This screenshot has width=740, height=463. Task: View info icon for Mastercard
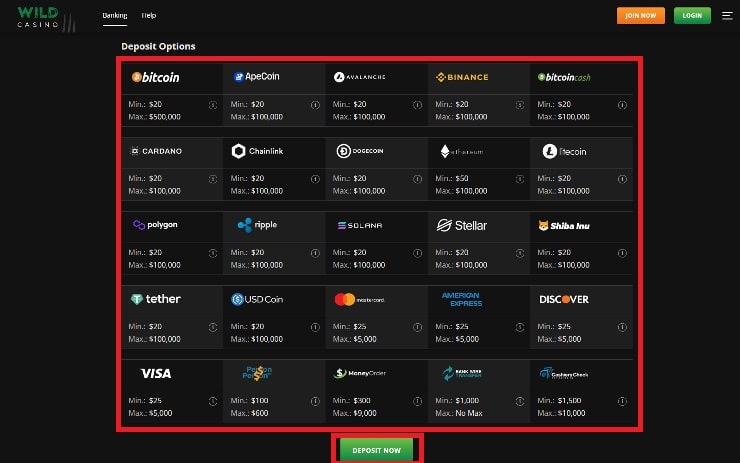[418, 327]
